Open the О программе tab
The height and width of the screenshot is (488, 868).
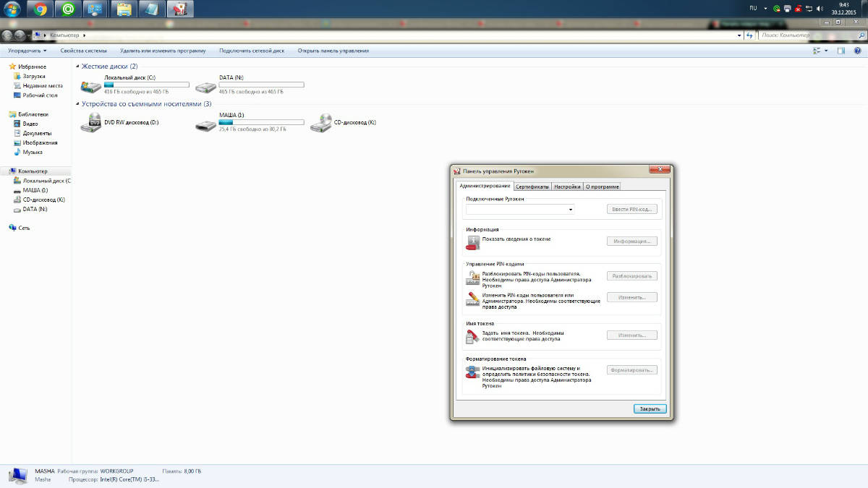pos(602,187)
